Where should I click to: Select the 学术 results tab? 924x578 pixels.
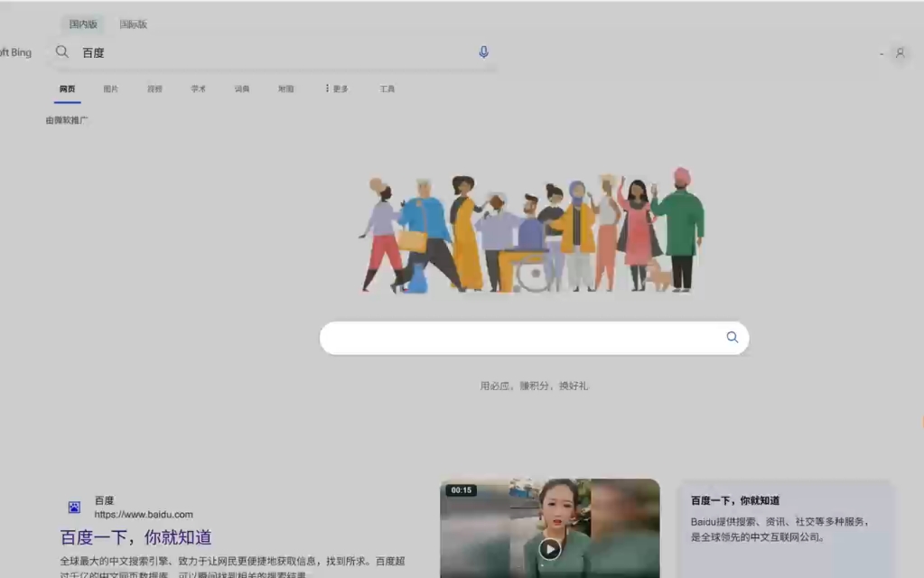198,89
